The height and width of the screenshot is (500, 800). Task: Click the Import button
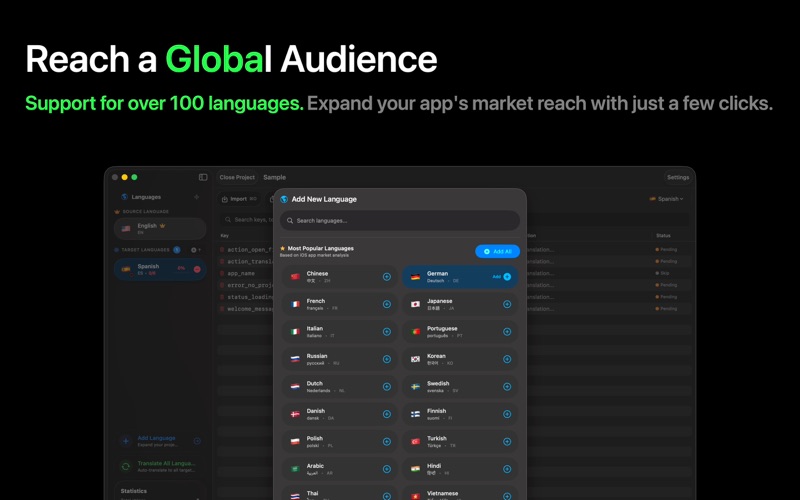pos(239,199)
